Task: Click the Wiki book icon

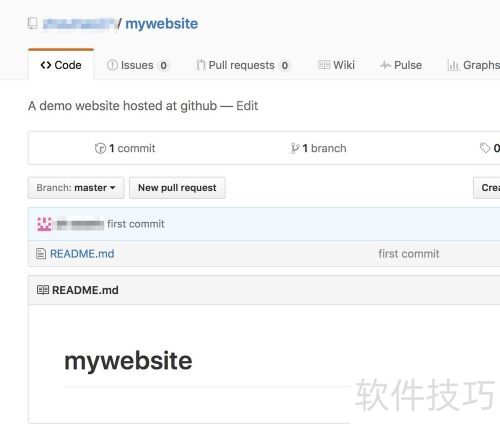Action: click(324, 65)
